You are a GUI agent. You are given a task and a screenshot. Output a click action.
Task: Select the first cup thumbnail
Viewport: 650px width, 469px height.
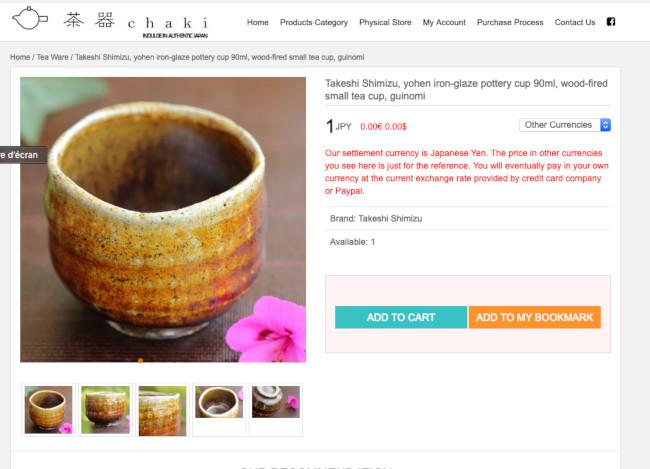tap(49, 410)
